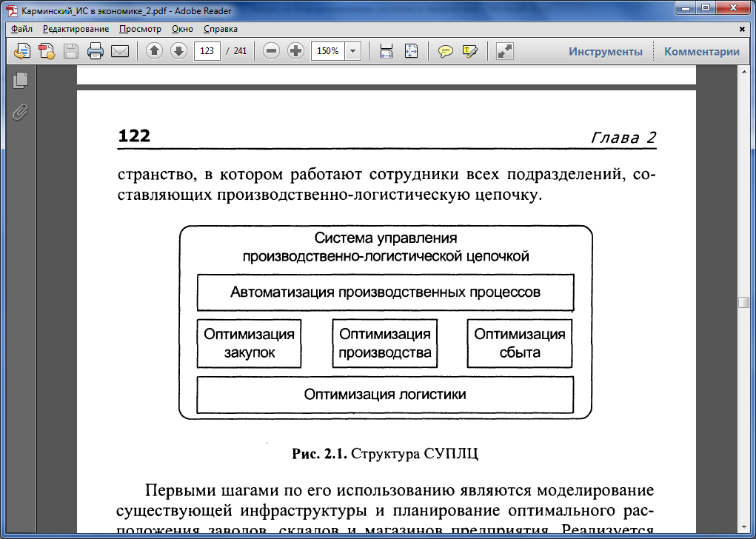Go to previous page with the up arrow
This screenshot has width=756, height=539.
click(154, 50)
